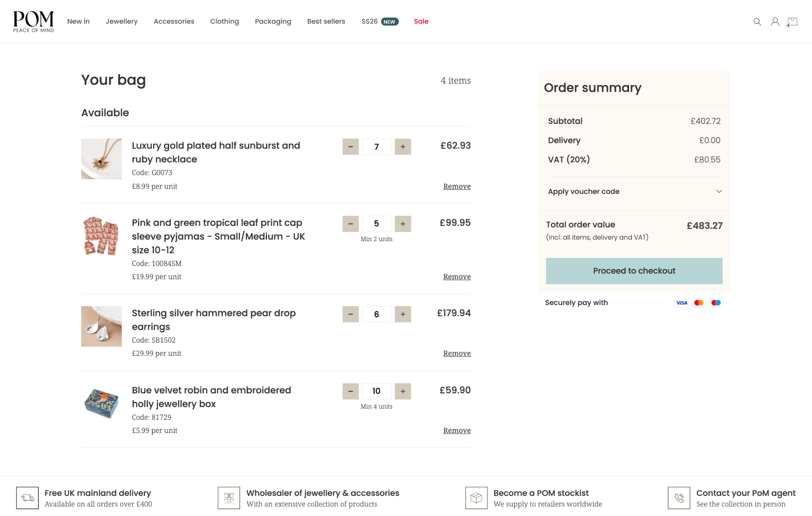The image size is (812, 516).
Task: Open the shopping bag icon in header
Action: point(792,22)
